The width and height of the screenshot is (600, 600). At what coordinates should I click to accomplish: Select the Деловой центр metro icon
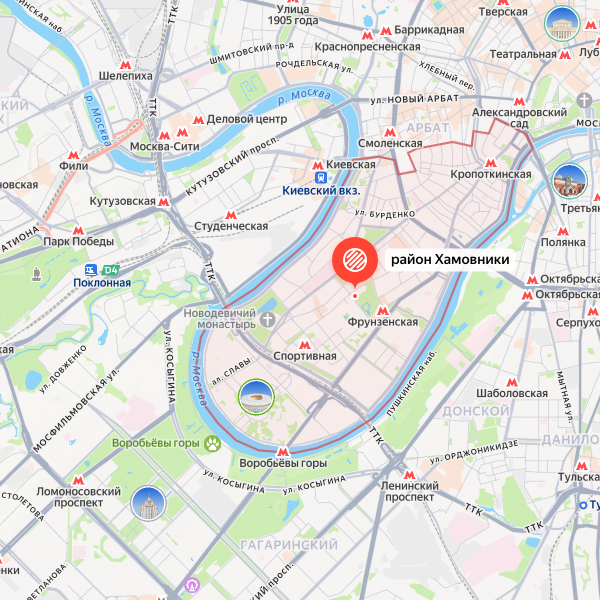198,120
